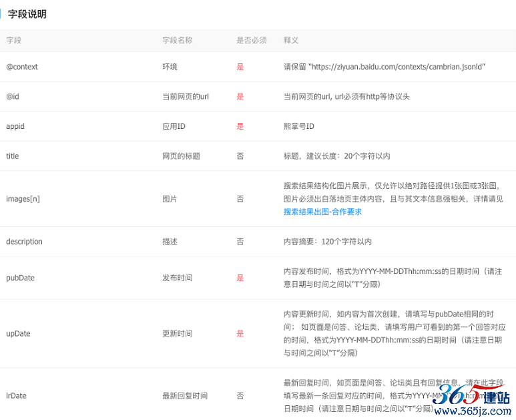Click the 内容摘要：120个字符以内 description
This screenshot has height=420, width=516.
click(x=328, y=242)
